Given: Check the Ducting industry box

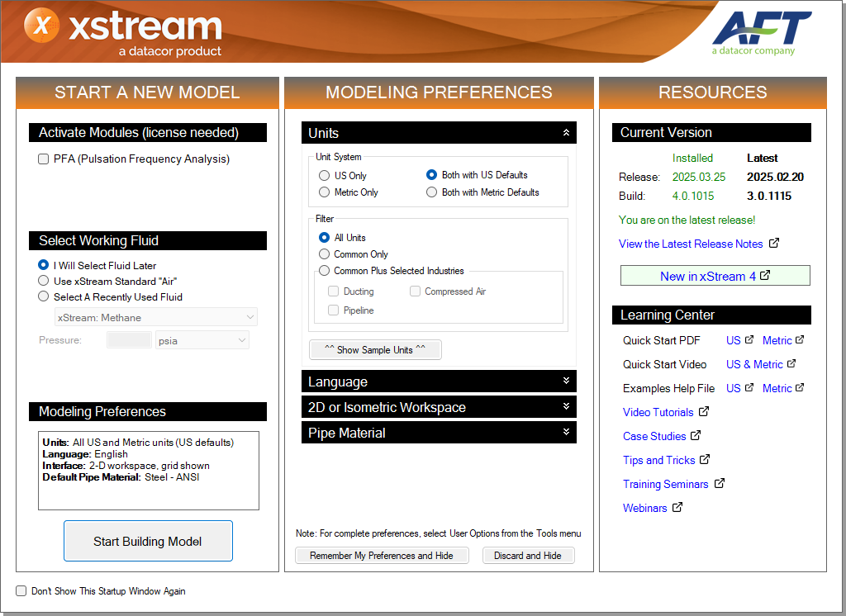Looking at the screenshot, I should click(x=334, y=291).
